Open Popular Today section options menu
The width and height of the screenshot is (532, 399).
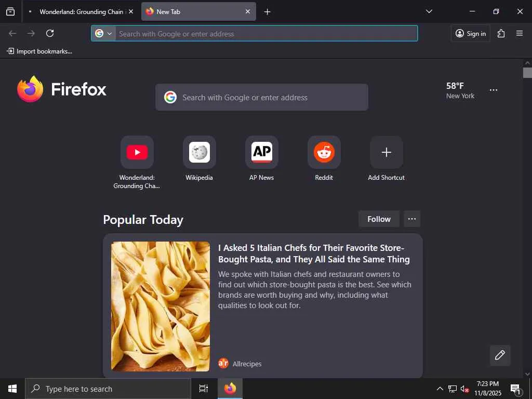(412, 219)
